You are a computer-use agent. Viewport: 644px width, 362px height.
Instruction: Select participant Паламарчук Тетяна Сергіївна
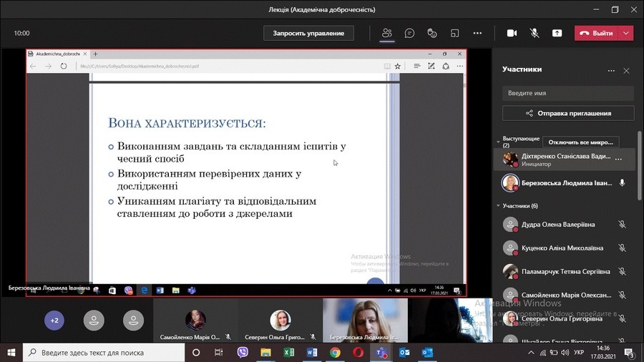click(566, 271)
